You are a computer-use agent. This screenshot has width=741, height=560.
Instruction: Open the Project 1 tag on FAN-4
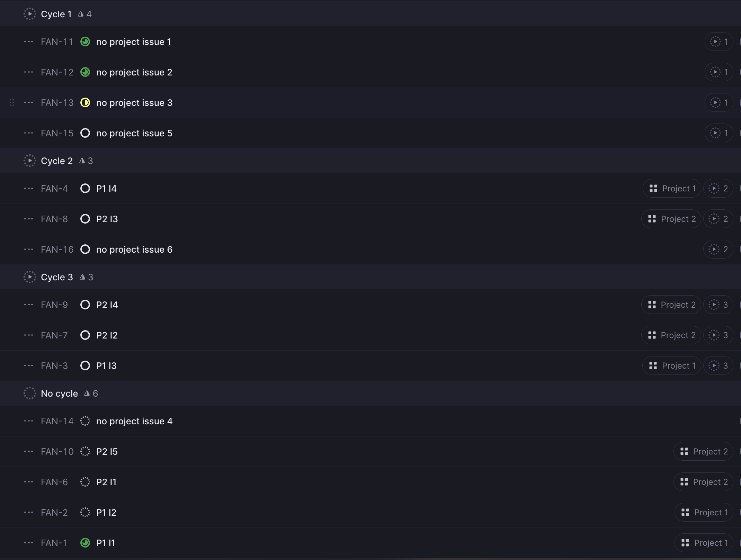pos(672,189)
